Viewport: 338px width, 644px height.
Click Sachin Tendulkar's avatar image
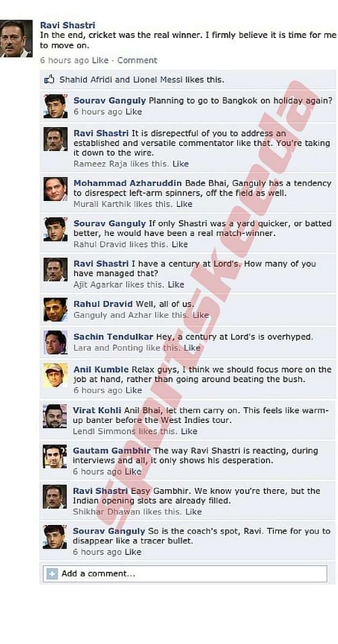[x=55, y=342]
